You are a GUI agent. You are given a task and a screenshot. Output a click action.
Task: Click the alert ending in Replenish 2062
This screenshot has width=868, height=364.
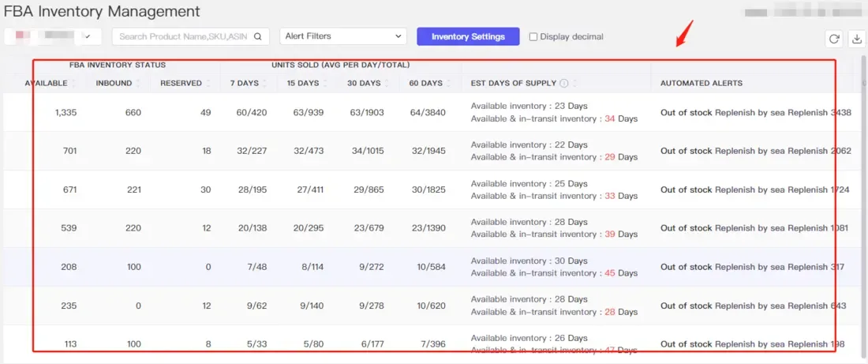tap(756, 151)
